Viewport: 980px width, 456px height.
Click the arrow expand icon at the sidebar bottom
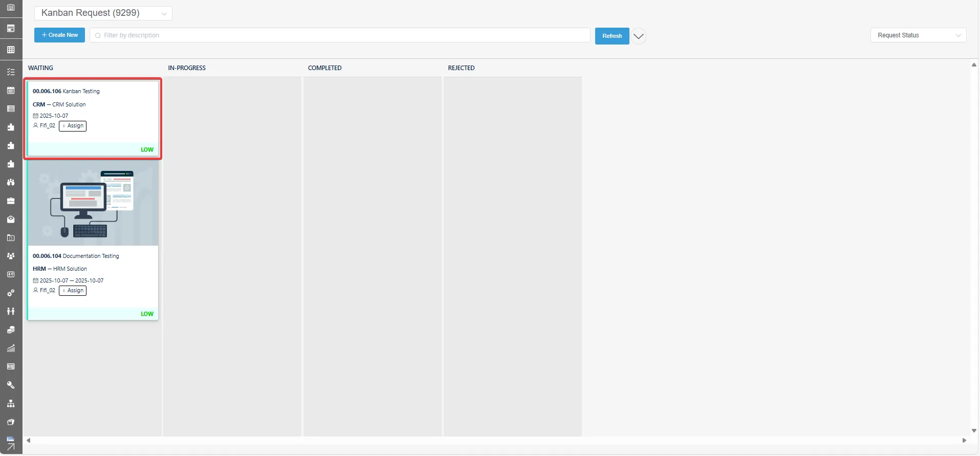pos(11,447)
